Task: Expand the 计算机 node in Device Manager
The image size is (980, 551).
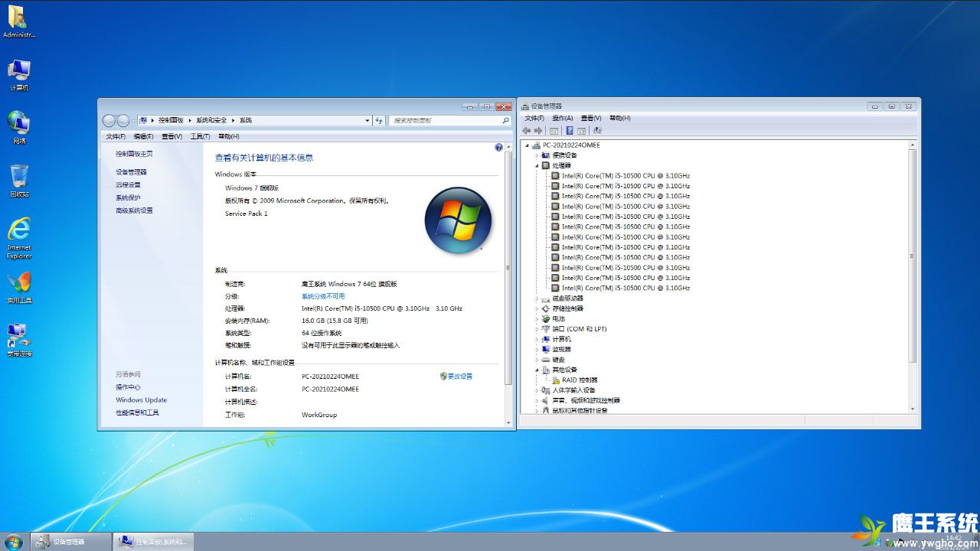Action: point(537,339)
